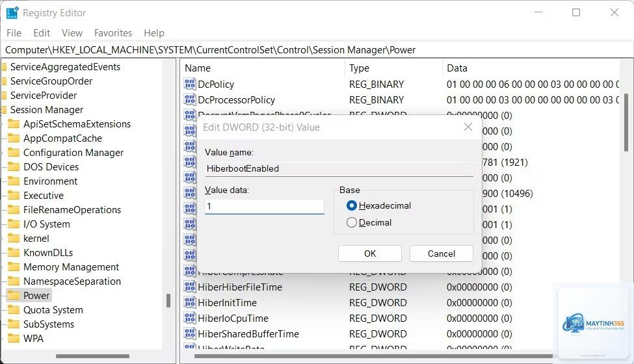Image resolution: width=634 pixels, height=364 pixels.
Task: Click the FileRenameOperations folder icon
Action: tap(14, 210)
